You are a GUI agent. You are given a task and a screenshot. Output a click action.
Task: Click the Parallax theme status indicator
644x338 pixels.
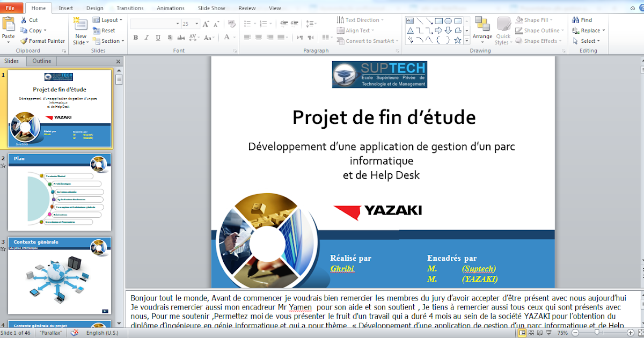(50, 333)
